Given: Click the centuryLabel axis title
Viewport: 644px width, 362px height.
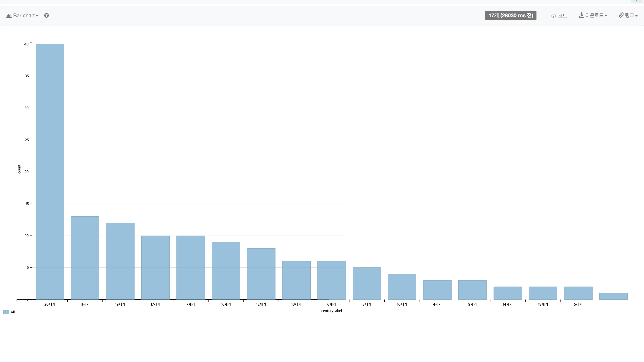Looking at the screenshot, I should pyautogui.click(x=331, y=311).
